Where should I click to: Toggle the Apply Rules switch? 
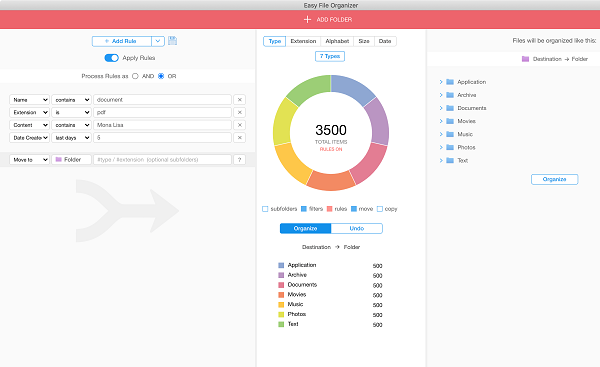111,58
